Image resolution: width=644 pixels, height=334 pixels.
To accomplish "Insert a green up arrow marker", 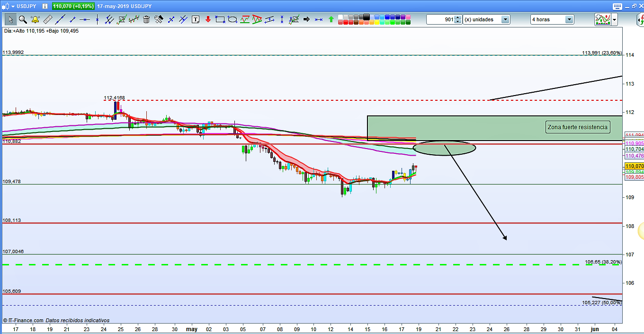I will pos(331,19).
